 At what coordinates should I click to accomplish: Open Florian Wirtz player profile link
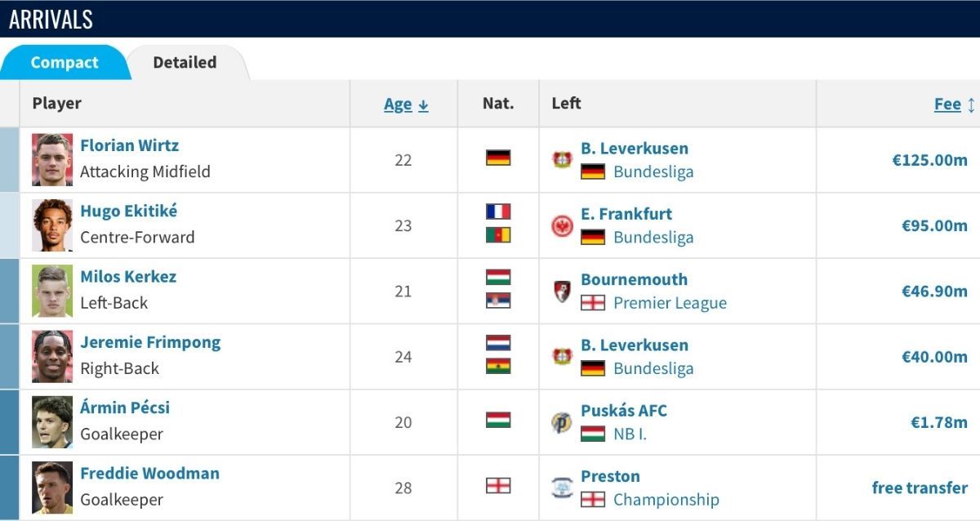click(x=129, y=145)
